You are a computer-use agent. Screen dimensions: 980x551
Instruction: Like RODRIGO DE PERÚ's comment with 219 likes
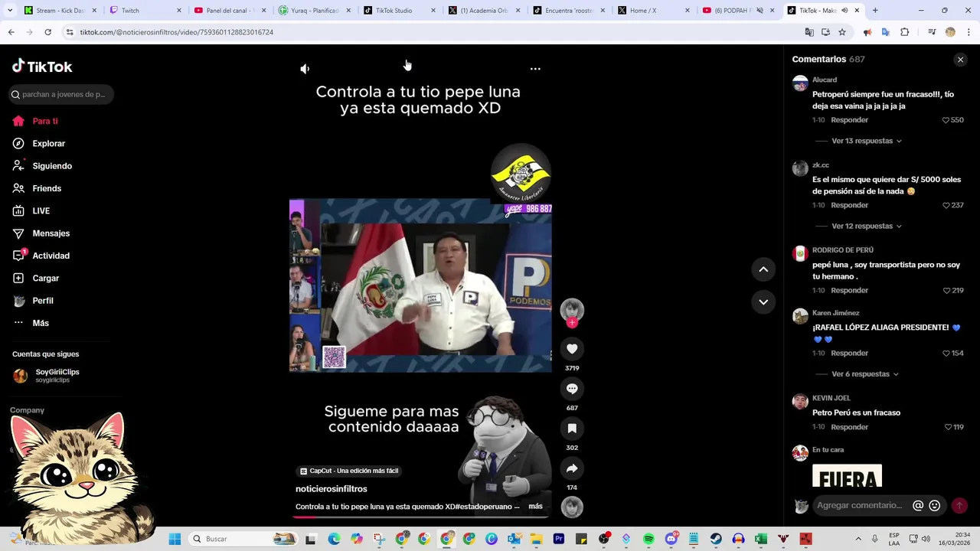[946, 291]
